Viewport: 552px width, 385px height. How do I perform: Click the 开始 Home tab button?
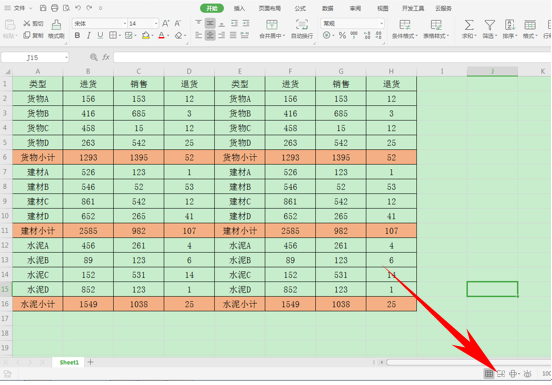pyautogui.click(x=212, y=8)
